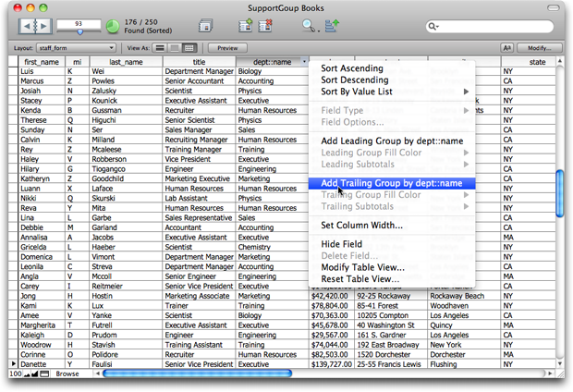The height and width of the screenshot is (392, 573).
Task: Click the 1520 Dorchester address cell
Action: coord(391,354)
